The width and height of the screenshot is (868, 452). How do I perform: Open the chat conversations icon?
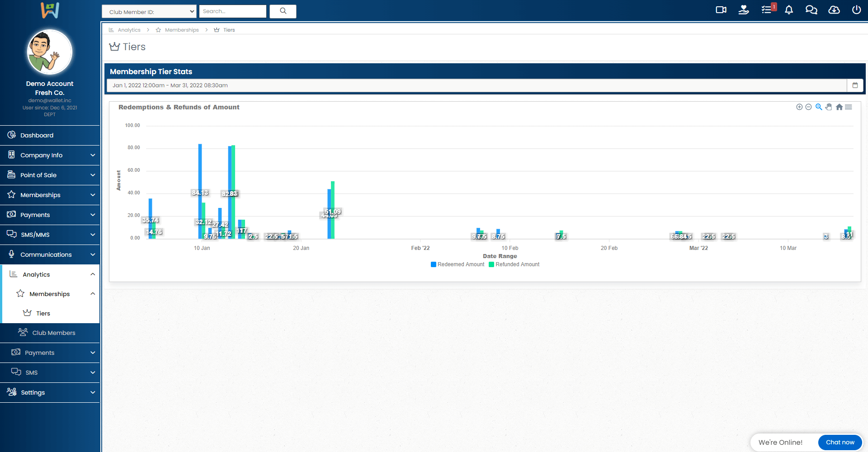[811, 10]
